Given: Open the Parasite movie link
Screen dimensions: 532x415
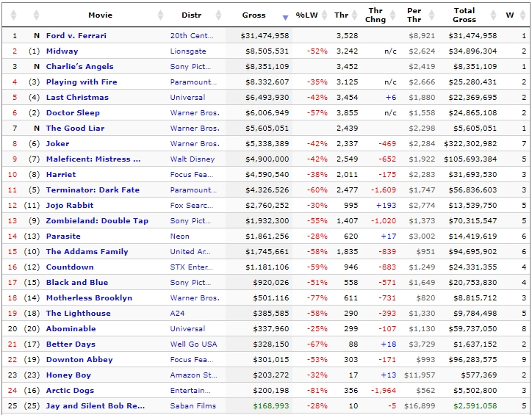Looking at the screenshot, I should (63, 237).
